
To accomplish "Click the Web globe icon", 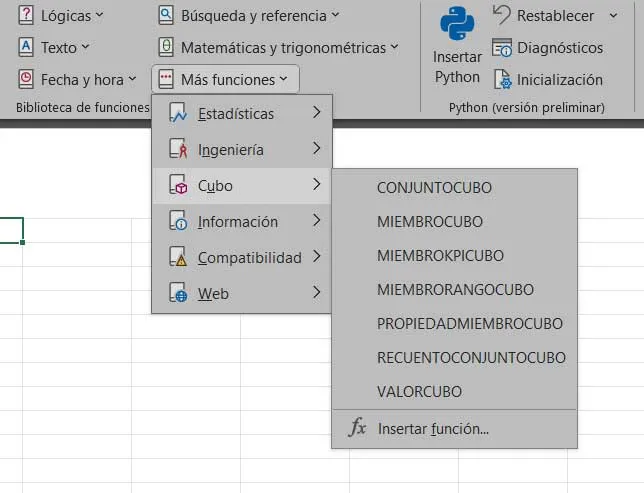I will click(x=178, y=293).
